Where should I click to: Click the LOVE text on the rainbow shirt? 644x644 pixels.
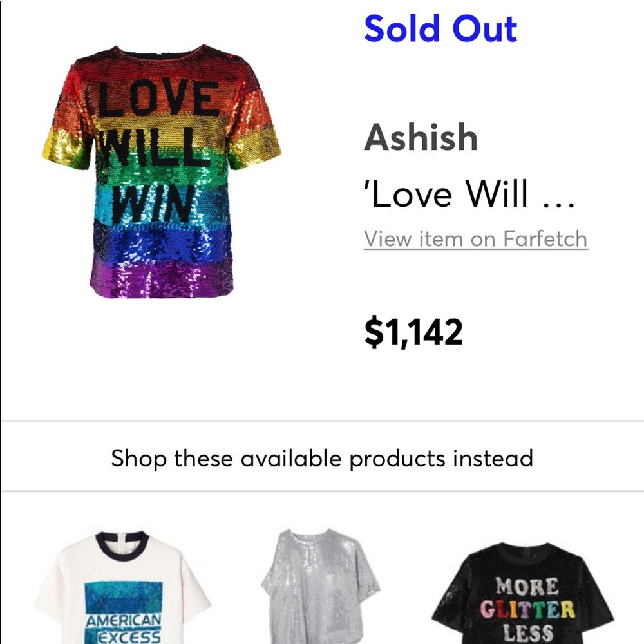[x=158, y=98]
